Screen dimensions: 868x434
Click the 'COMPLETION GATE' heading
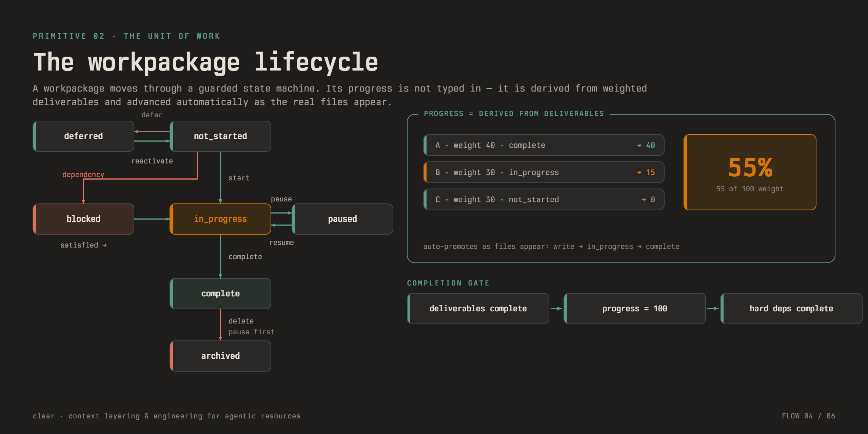click(x=448, y=283)
